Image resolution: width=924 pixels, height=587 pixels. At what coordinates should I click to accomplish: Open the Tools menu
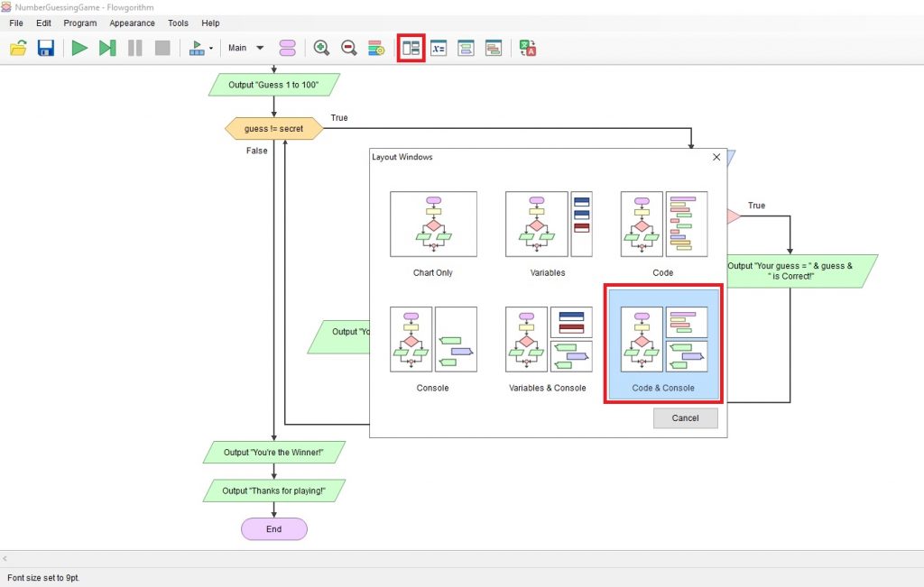click(x=178, y=23)
